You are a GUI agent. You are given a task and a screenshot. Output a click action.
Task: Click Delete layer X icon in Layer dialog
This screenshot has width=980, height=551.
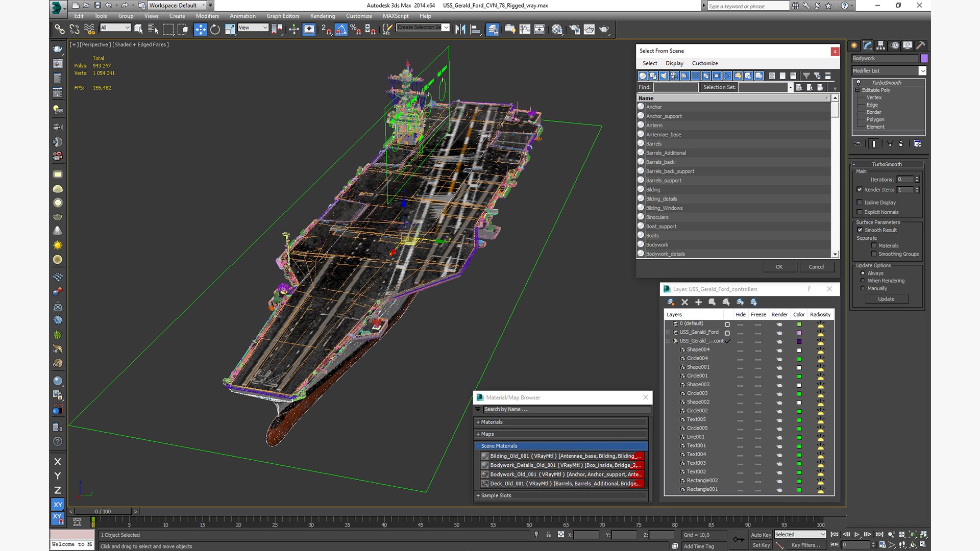pyautogui.click(x=684, y=302)
